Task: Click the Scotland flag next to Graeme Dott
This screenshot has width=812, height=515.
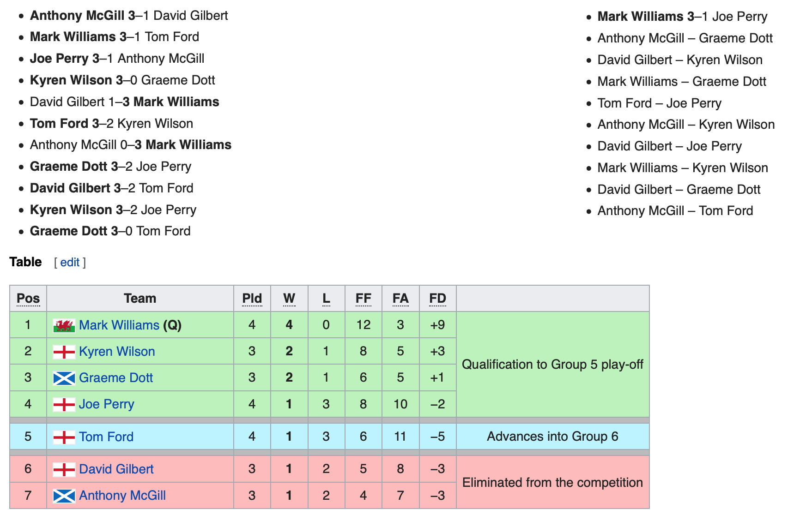Action: (x=64, y=378)
